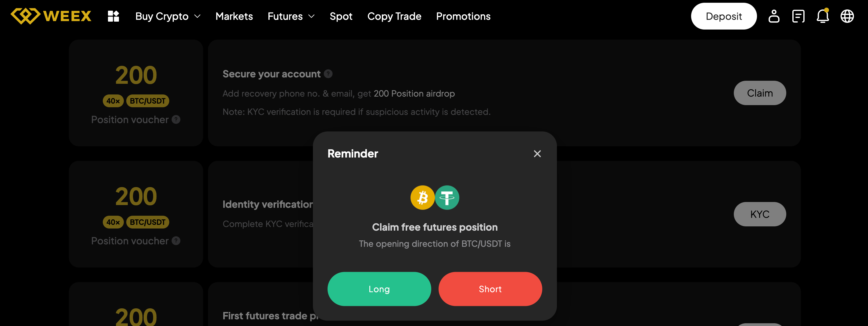Screen dimensions: 868x326
Task: Open the Promotions menu item
Action: pos(463,16)
